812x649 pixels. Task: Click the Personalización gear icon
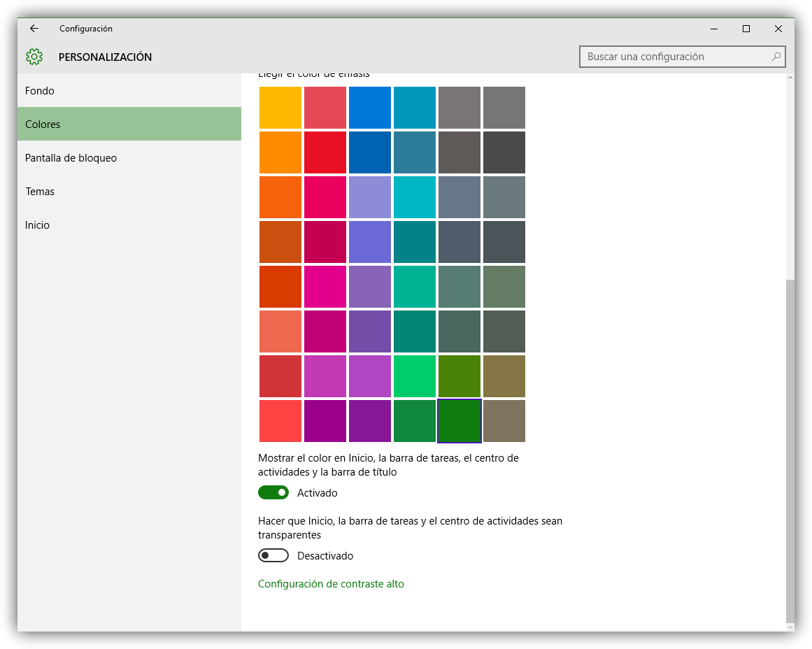pyautogui.click(x=34, y=57)
